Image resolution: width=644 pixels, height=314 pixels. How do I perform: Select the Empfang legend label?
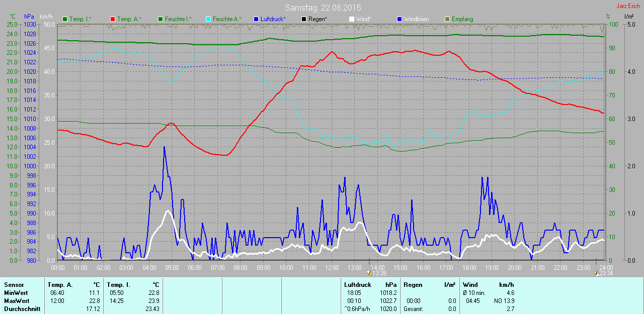pyautogui.click(x=462, y=19)
